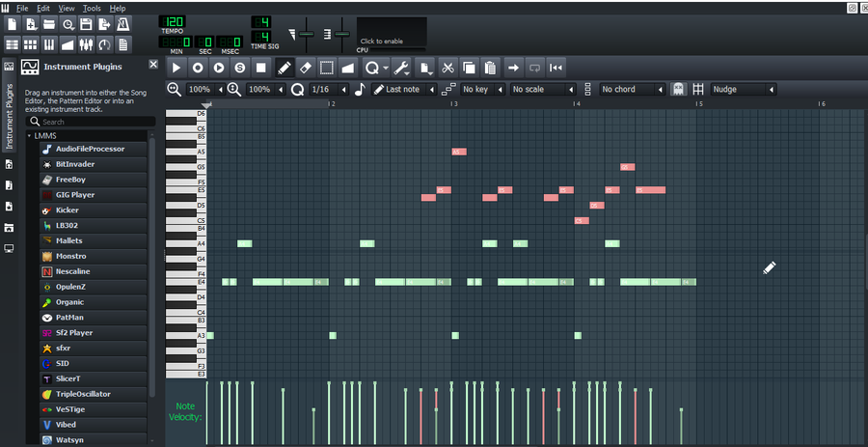The image size is (868, 447).
Task: Show the Pattern Editor window icon
Action: [31, 44]
